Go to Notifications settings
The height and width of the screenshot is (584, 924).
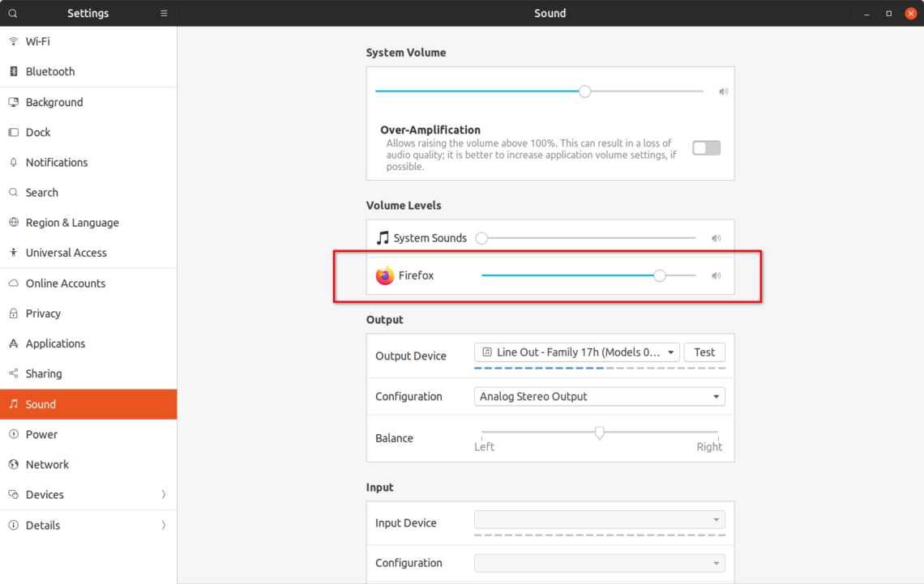click(x=88, y=162)
